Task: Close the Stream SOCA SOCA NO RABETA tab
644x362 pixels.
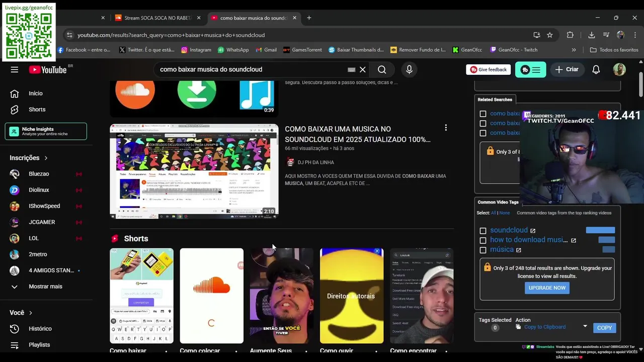Action: pyautogui.click(x=199, y=18)
